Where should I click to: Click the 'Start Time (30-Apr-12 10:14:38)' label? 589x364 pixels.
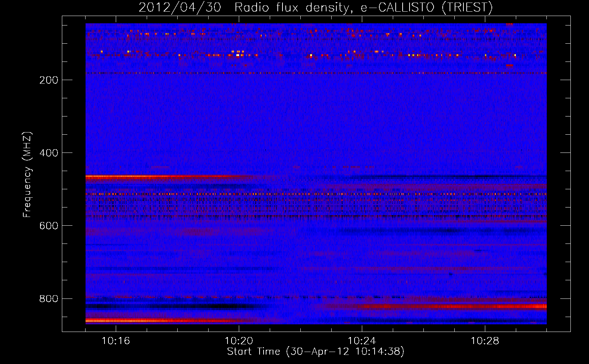(316, 352)
